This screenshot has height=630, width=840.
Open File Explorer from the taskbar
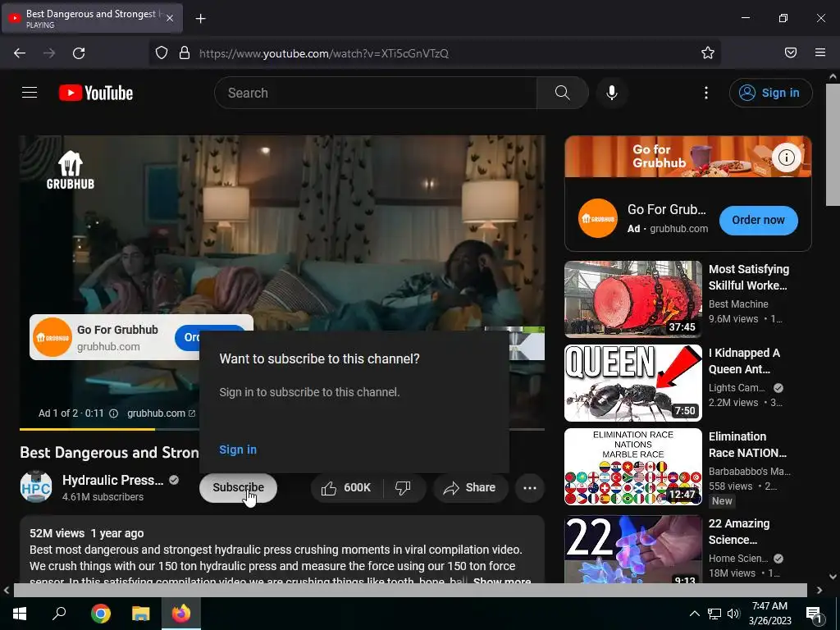pos(141,614)
